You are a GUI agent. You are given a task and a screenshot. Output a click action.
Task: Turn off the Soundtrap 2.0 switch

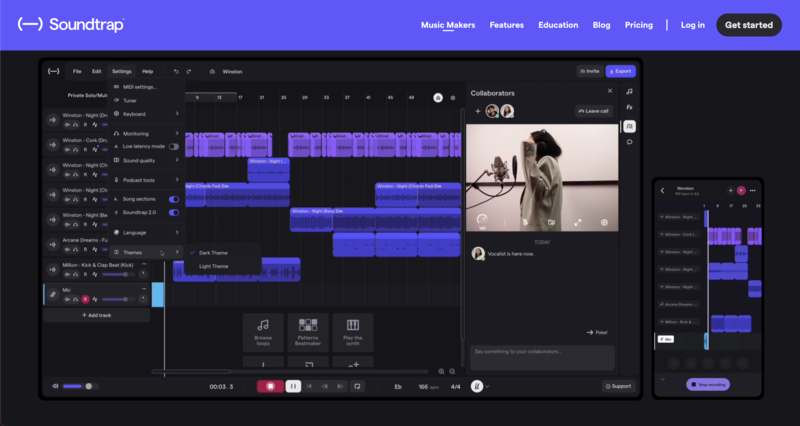coord(174,212)
